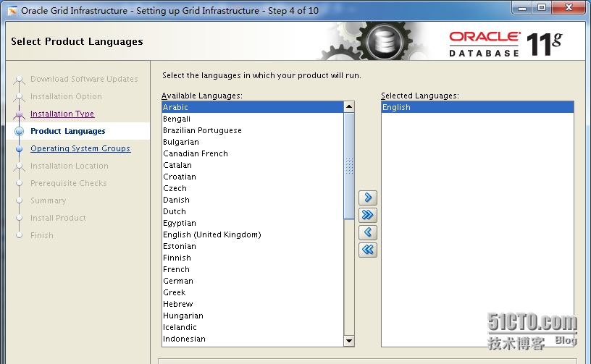Pick Canadian French from Available Languages
Screen dimensions: 591x364
[253, 153]
